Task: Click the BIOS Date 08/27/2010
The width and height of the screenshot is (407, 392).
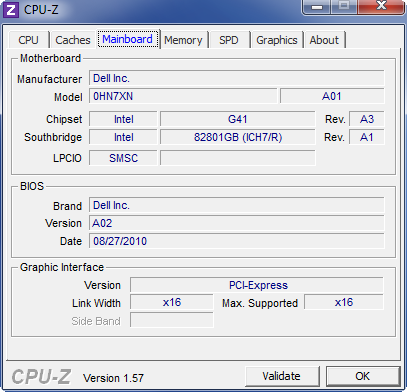Action: tap(237, 241)
